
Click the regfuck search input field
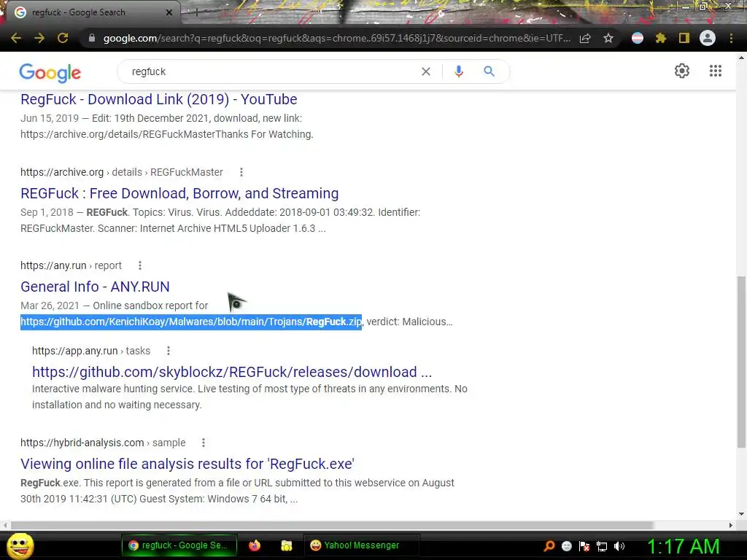click(x=271, y=71)
